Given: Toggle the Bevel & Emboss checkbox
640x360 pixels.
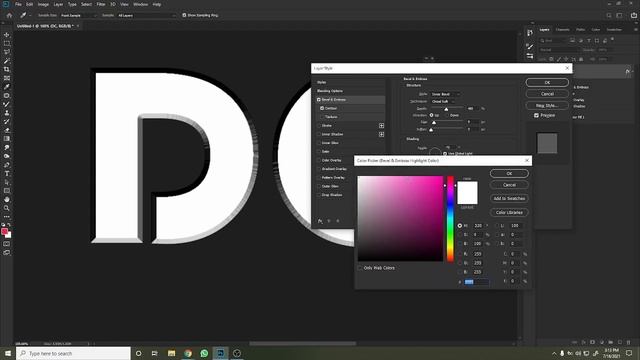Looking at the screenshot, I should (x=319, y=100).
